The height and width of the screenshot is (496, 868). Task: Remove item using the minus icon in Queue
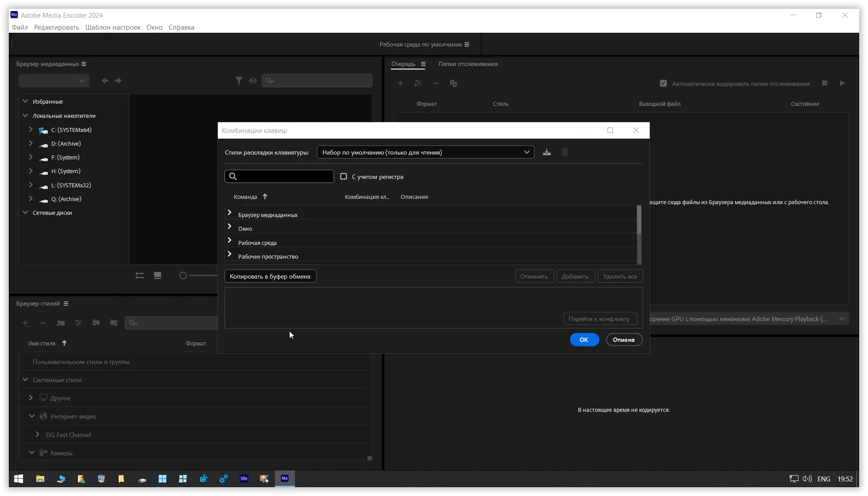click(436, 83)
